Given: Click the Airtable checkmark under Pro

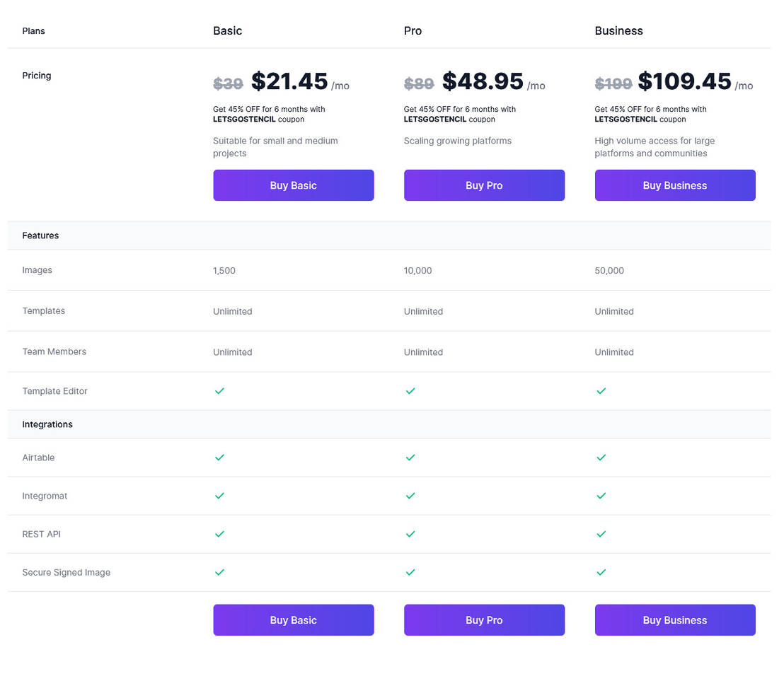Looking at the screenshot, I should [410, 458].
